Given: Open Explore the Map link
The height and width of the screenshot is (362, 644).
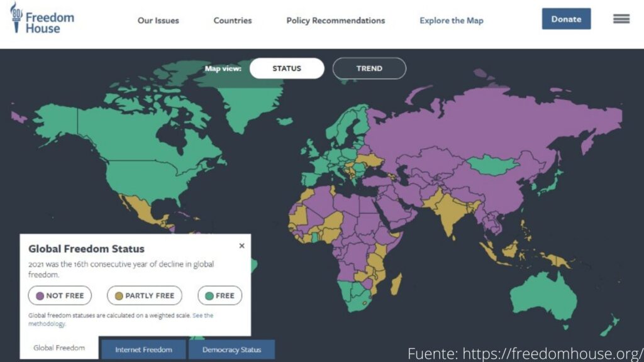Looking at the screenshot, I should 452,21.
